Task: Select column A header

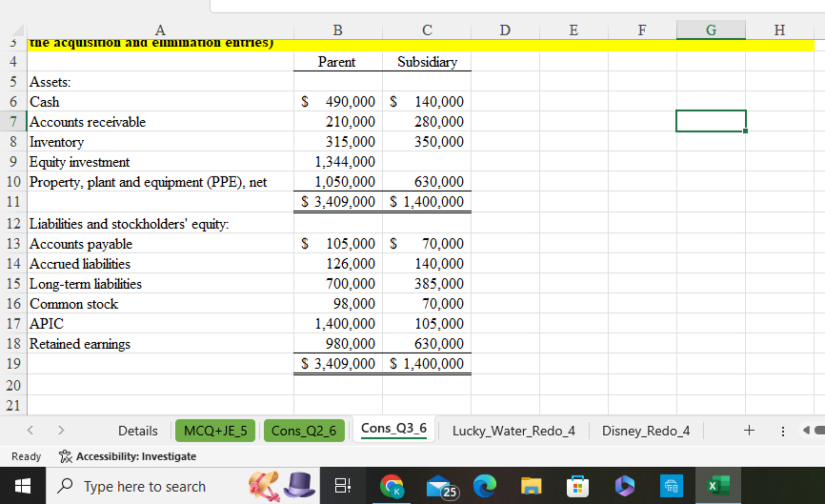Action: [160, 30]
